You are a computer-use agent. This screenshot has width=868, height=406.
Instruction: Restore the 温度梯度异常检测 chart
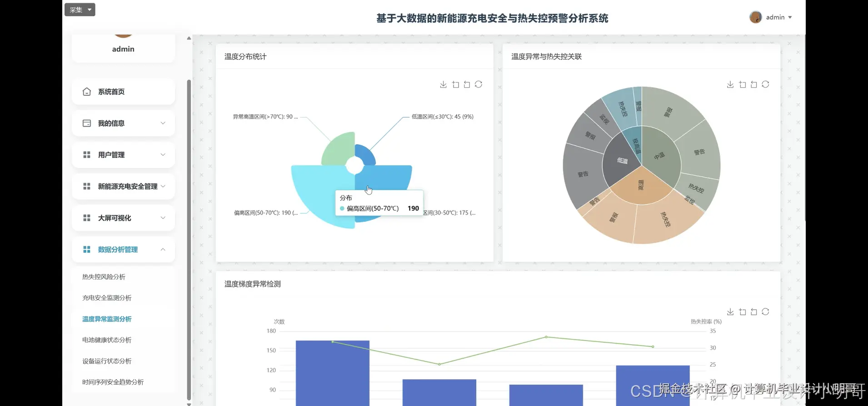pyautogui.click(x=765, y=312)
